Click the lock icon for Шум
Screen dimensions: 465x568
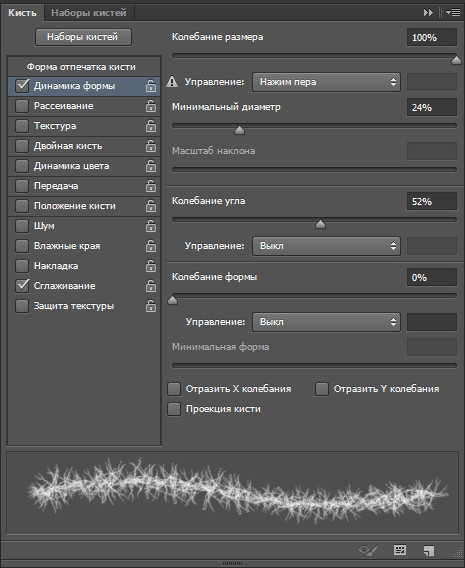151,226
